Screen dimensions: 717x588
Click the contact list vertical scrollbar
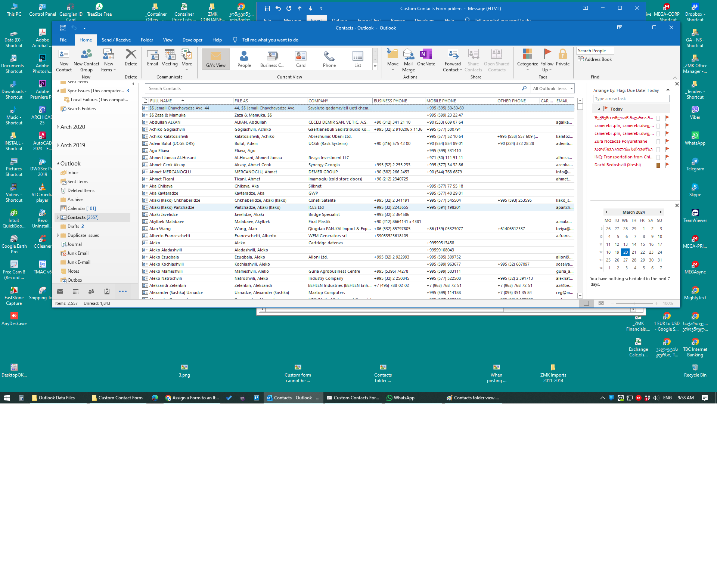click(x=580, y=198)
